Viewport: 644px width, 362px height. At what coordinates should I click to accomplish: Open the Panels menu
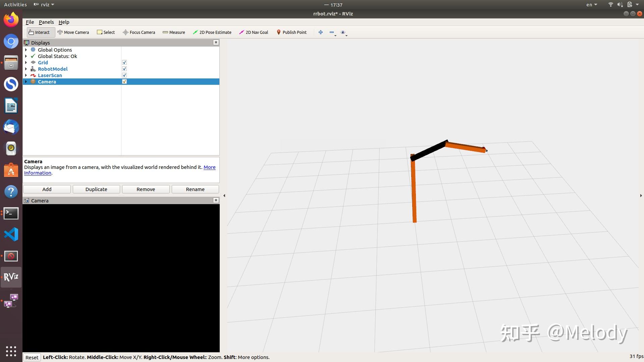[x=46, y=22]
